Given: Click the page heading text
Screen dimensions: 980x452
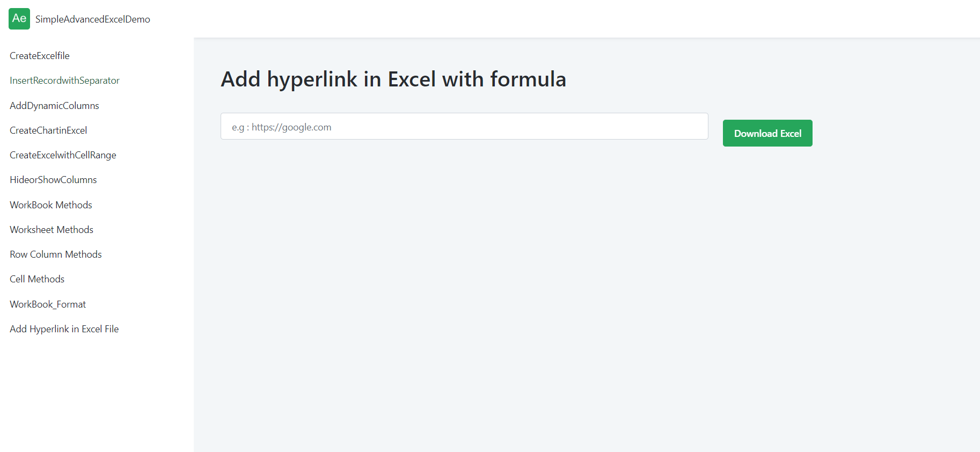Looking at the screenshot, I should point(393,79).
